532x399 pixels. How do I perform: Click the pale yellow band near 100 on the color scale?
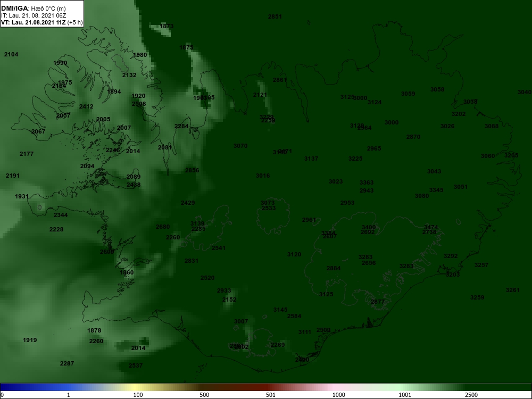pyautogui.click(x=135, y=387)
